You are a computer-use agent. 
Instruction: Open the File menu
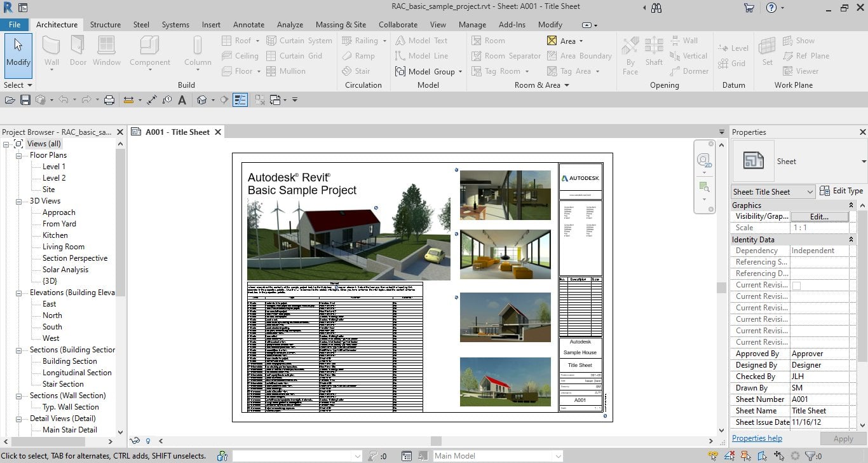(15, 25)
